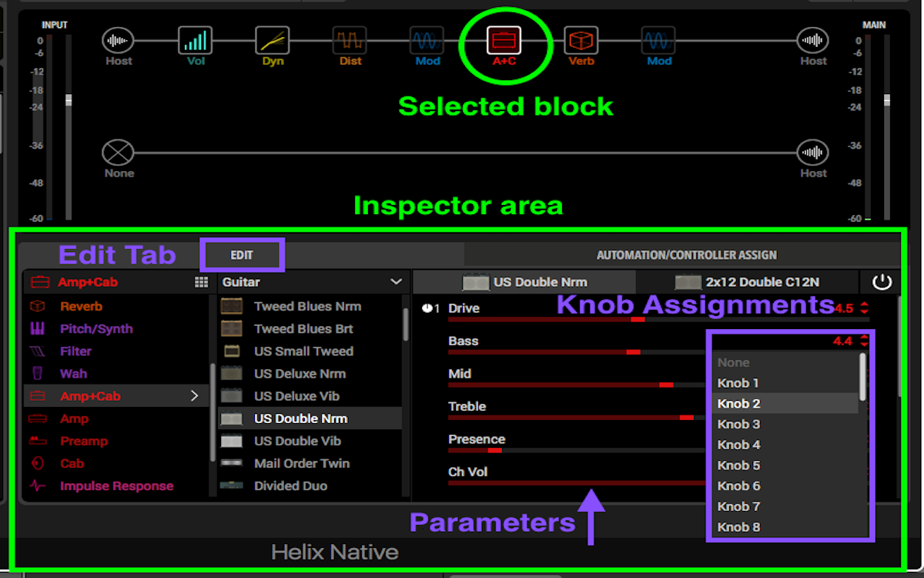Choose the Reverb category
This screenshot has height=578, width=924.
tap(116, 306)
